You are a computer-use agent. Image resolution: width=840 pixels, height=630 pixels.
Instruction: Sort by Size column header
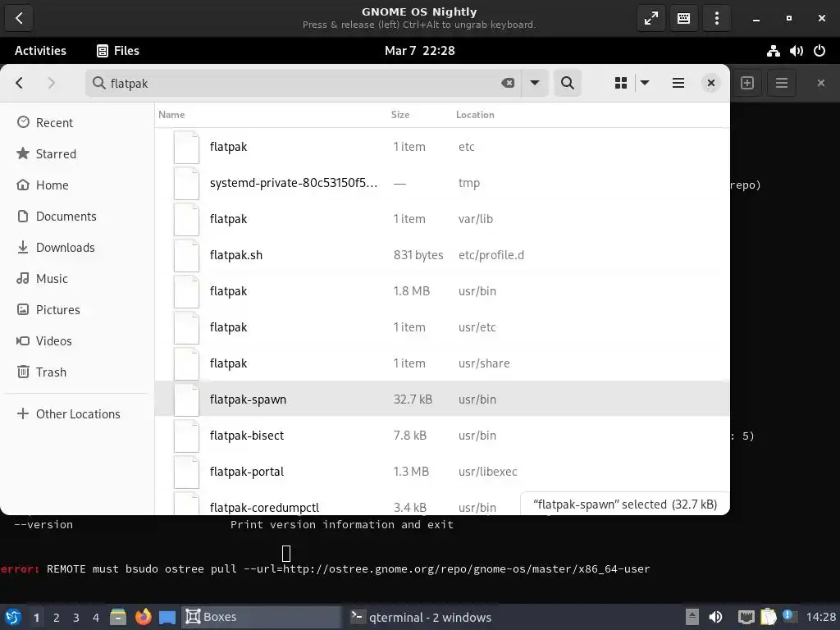(x=400, y=115)
